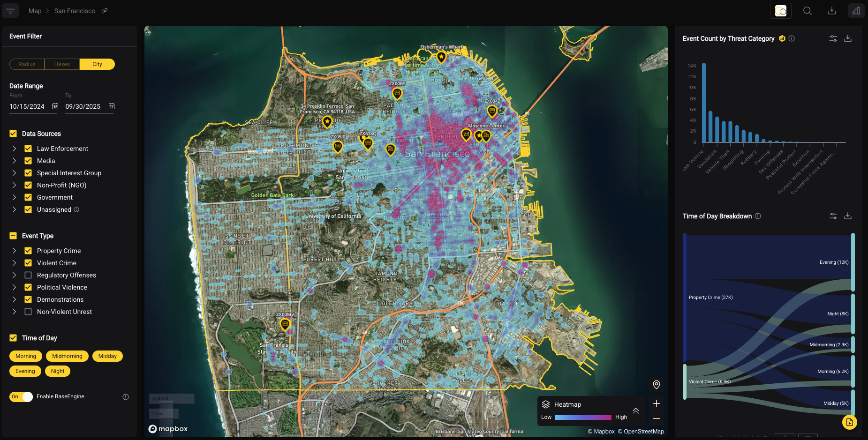Toggle the Time of Day checkbox
Viewport: 868px width, 440px height.
tap(13, 338)
